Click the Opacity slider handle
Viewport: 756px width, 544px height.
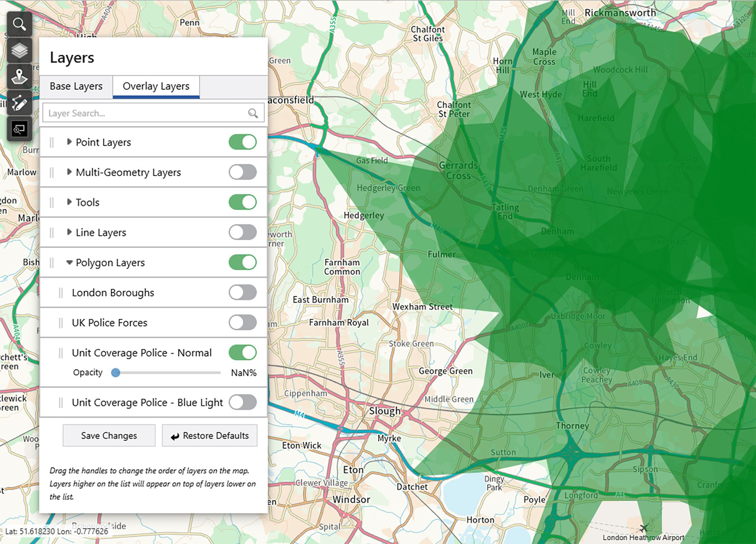pos(115,373)
